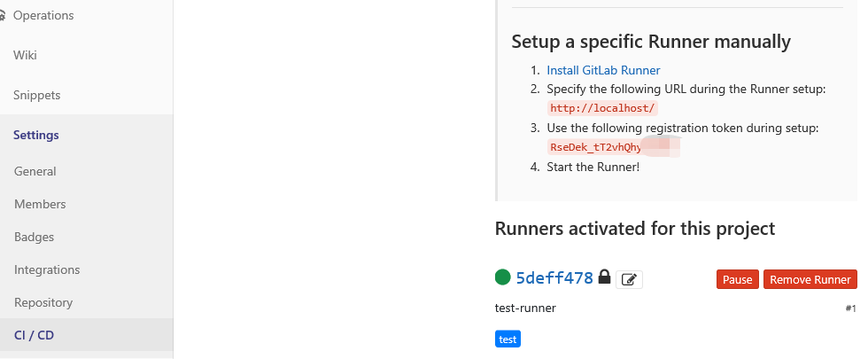Click the Remove Runner button
The height and width of the screenshot is (359, 868).
[x=810, y=280]
